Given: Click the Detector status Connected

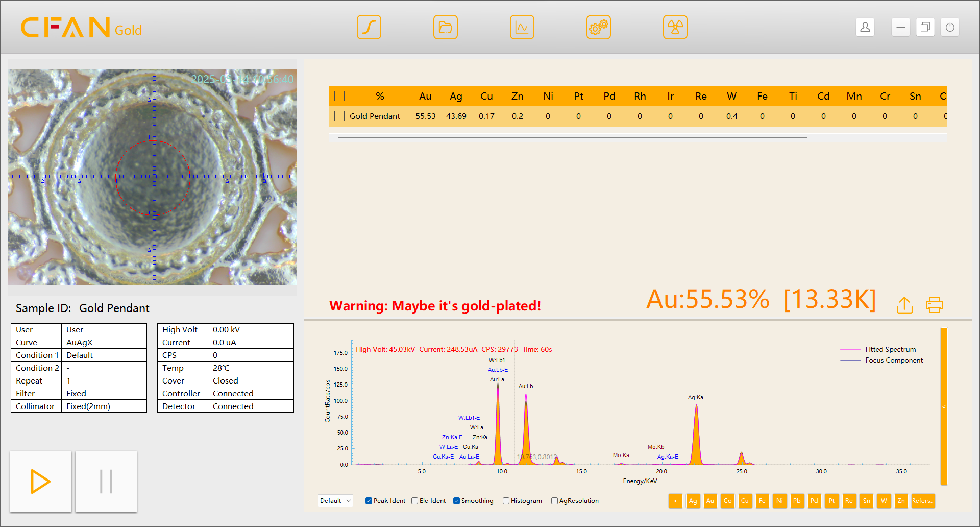Looking at the screenshot, I should click(x=251, y=406).
